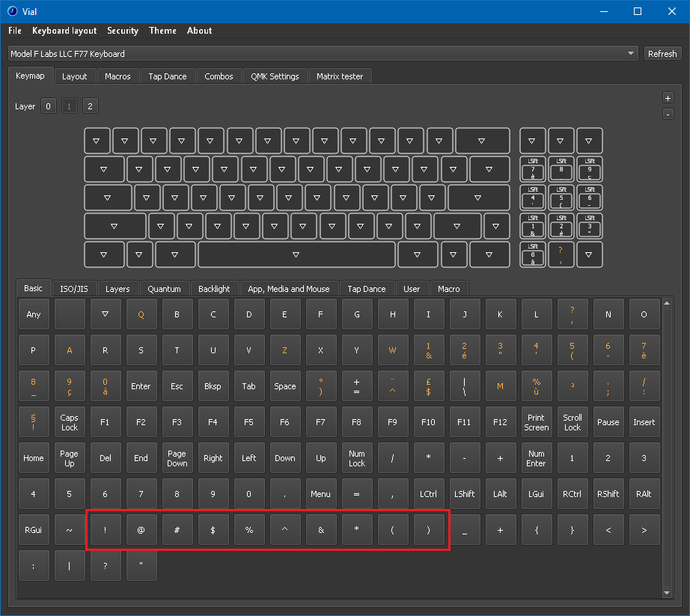Click the Refresh button
Image resolution: width=690 pixels, height=616 pixels.
click(x=662, y=53)
